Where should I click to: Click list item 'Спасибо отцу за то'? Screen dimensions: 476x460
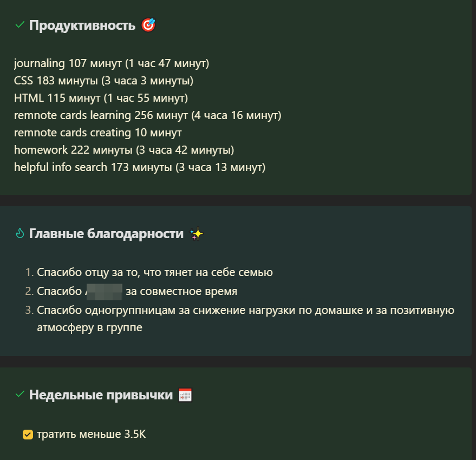coord(155,272)
